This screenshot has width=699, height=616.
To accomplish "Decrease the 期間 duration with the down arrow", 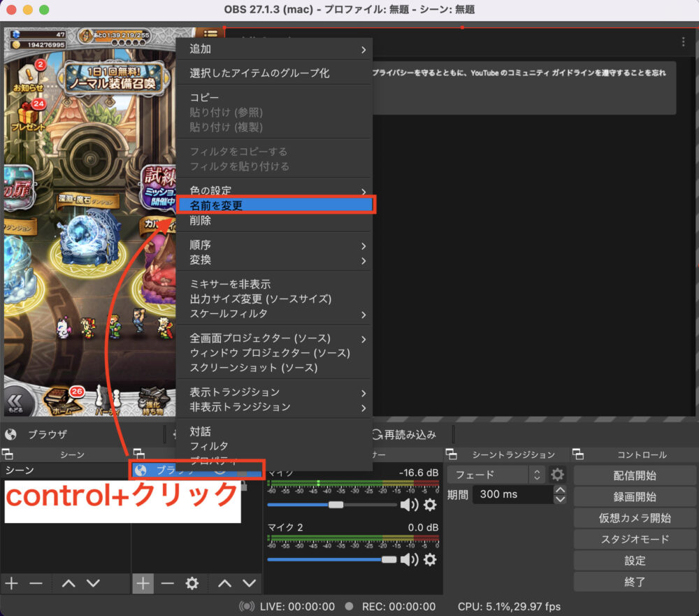I will click(x=560, y=499).
